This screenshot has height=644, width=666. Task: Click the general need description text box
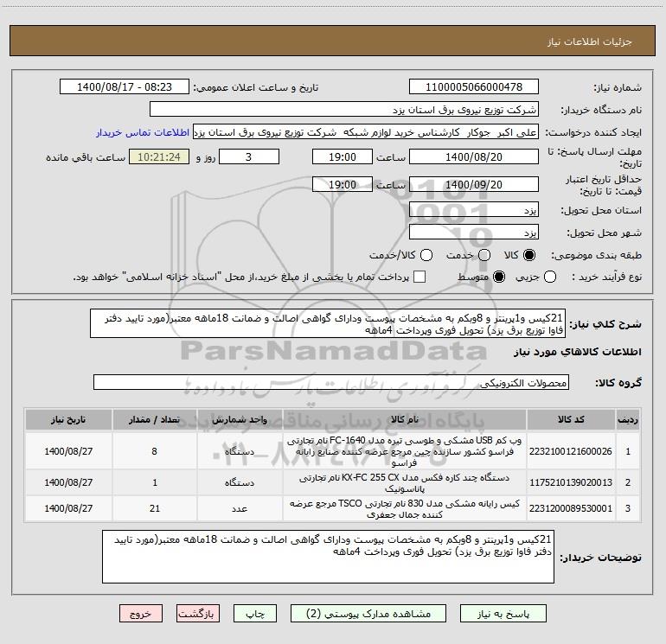click(328, 323)
